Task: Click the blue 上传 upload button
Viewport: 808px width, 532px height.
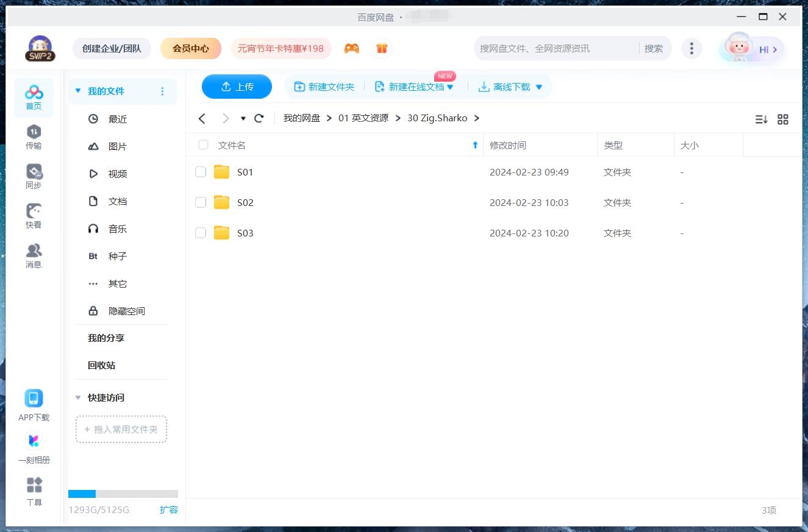Action: (x=237, y=87)
